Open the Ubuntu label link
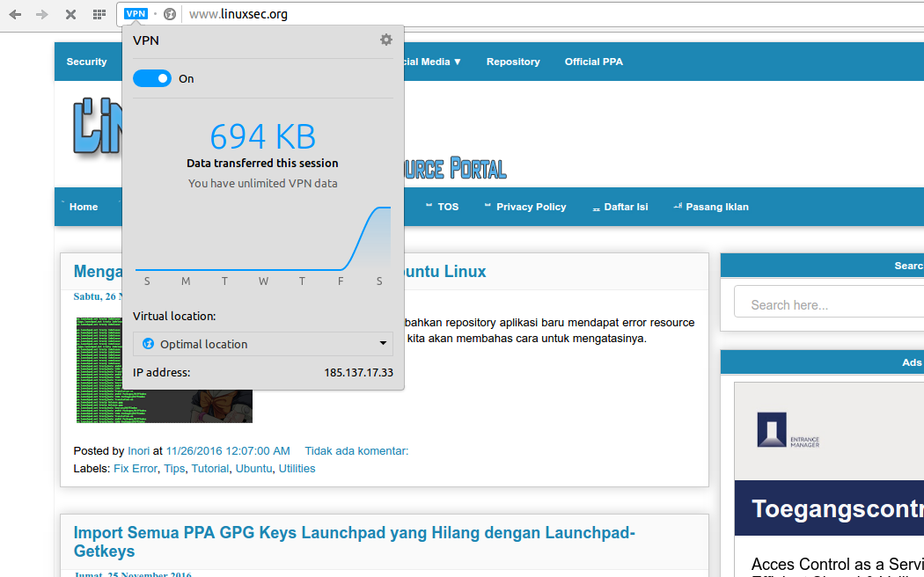 pos(253,469)
